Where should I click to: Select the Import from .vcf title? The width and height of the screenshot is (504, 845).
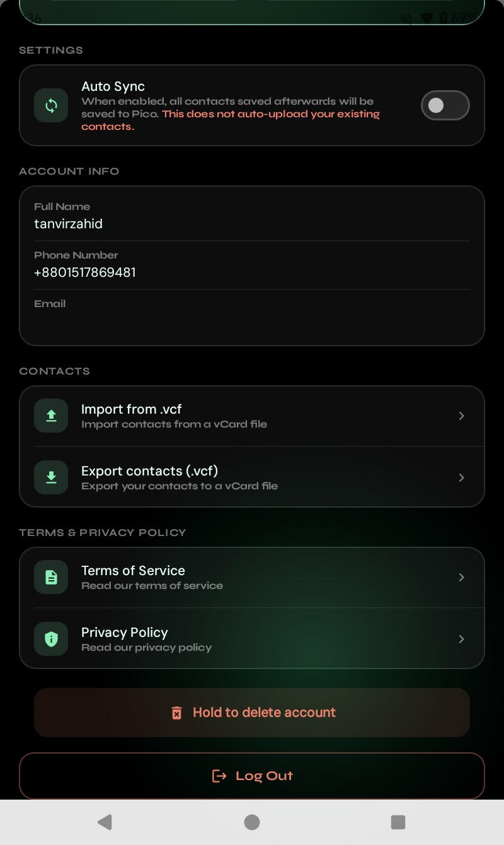(132, 409)
